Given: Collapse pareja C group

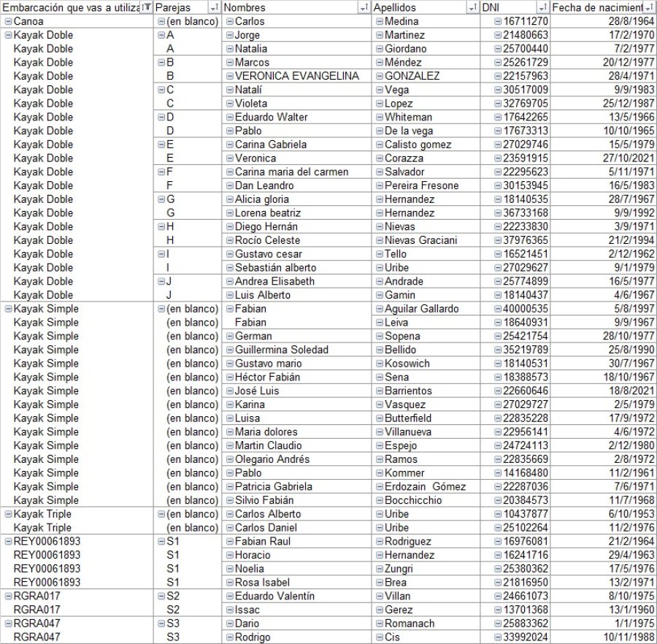Looking at the screenshot, I should 161,90.
